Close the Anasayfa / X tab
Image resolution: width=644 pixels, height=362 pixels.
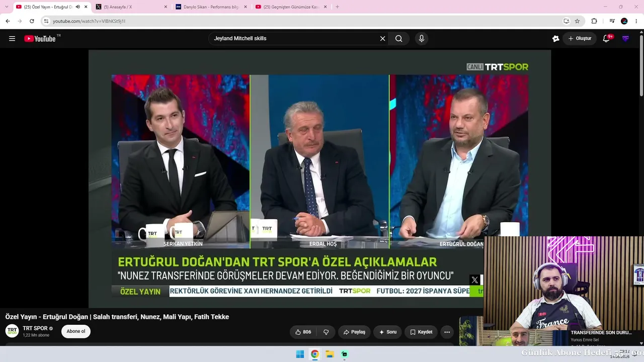[x=166, y=7]
